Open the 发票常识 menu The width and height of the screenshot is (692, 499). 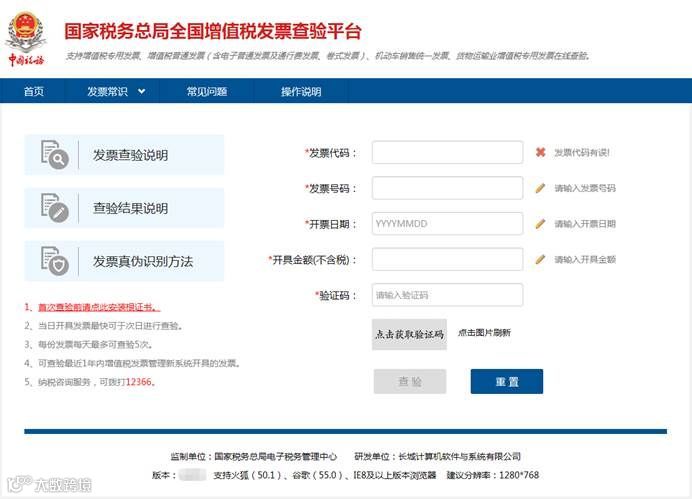(x=107, y=91)
